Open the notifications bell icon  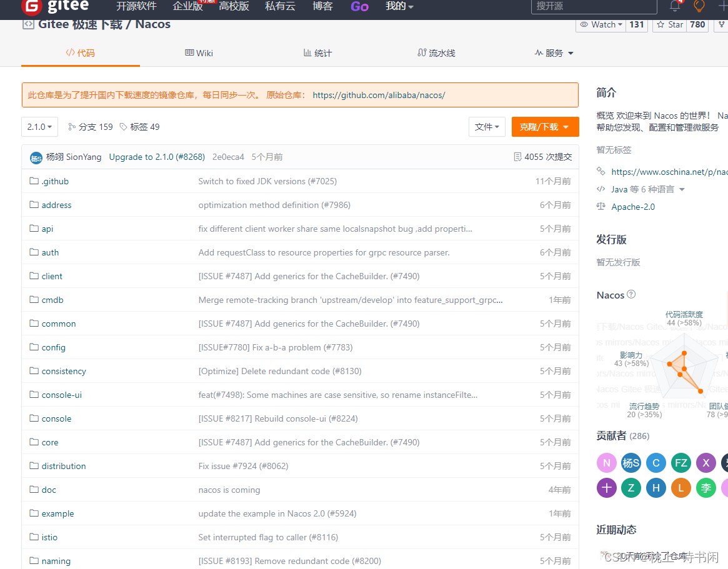pyautogui.click(x=675, y=6)
